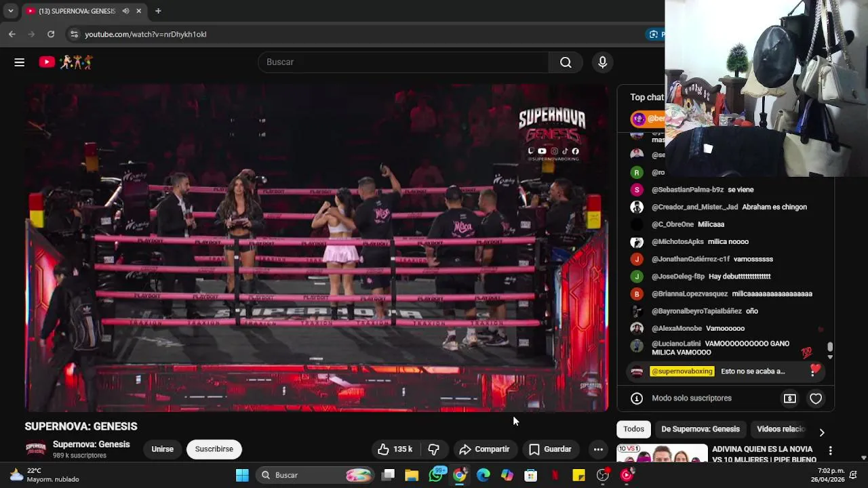Open Supernova: Genesis channel name link
Image resolution: width=868 pixels, height=488 pixels.
pos(92,445)
